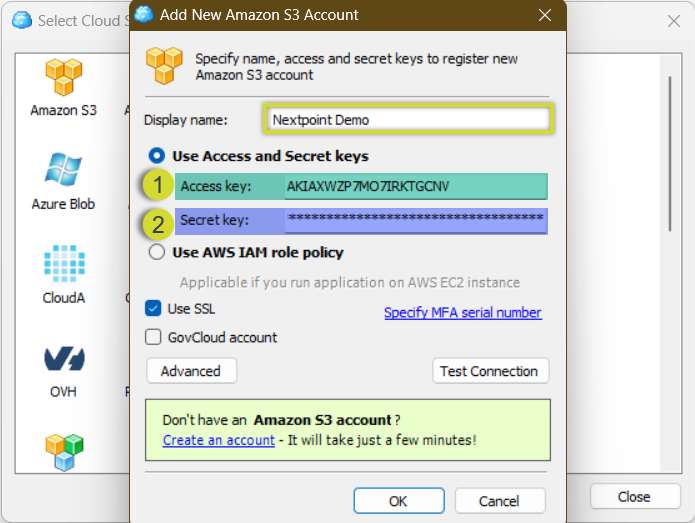Click the multicolored cubes storage icon
This screenshot has height=523, width=695.
pos(64,452)
